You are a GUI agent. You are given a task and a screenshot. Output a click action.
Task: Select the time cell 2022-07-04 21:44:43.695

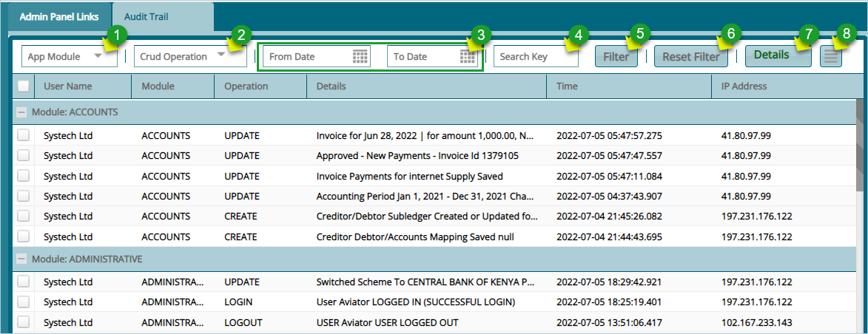[x=609, y=236]
